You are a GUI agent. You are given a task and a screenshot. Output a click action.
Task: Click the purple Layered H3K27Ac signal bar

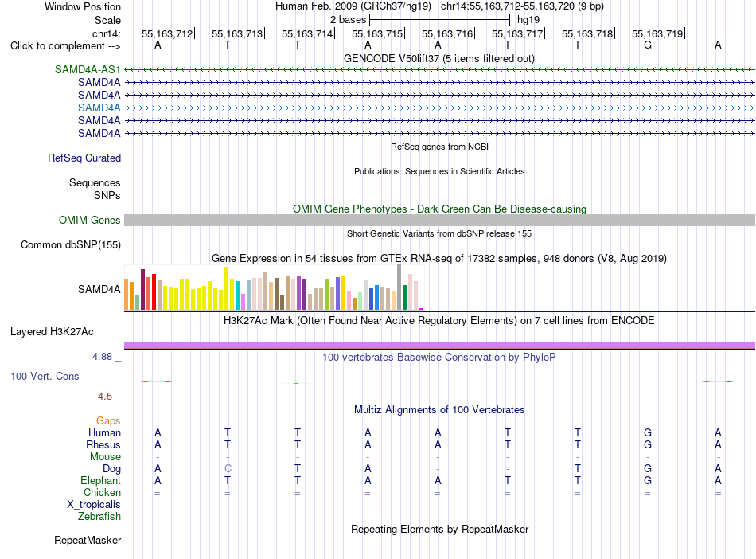point(439,345)
